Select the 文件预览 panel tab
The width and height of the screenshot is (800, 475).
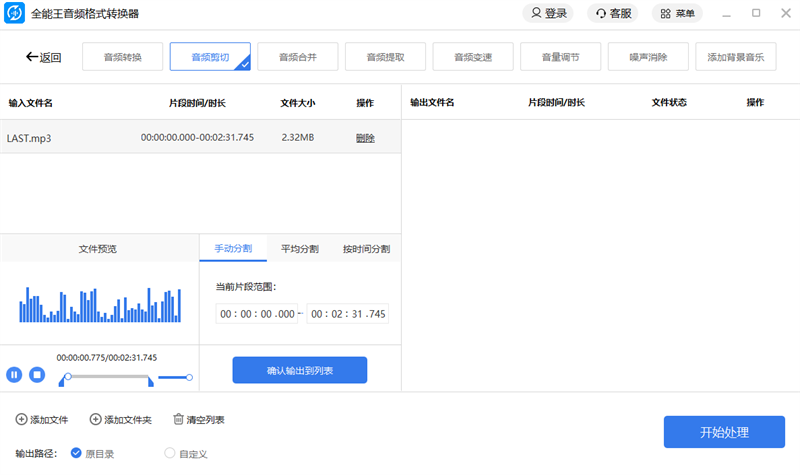(x=98, y=248)
